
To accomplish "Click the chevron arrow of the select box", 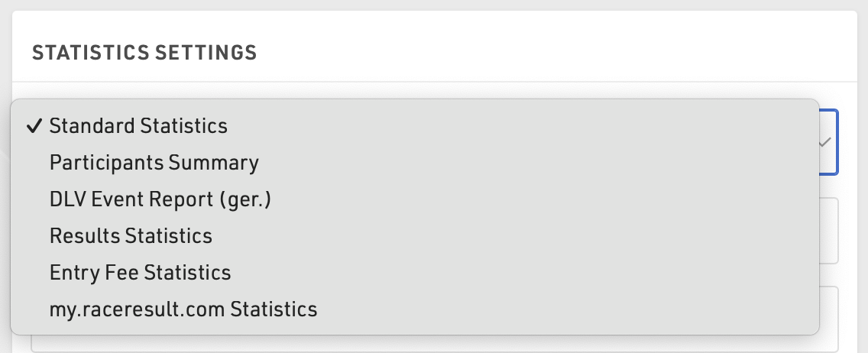I will (824, 143).
